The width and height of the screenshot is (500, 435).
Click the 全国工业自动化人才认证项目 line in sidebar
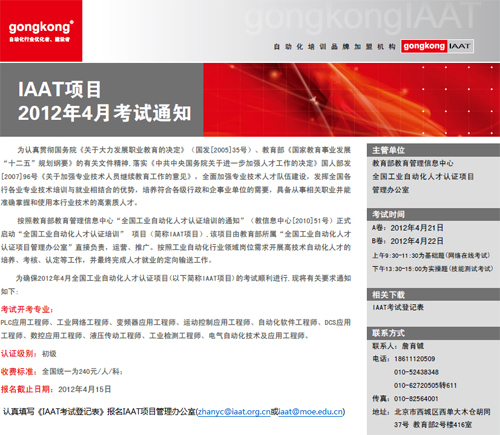click(x=423, y=176)
